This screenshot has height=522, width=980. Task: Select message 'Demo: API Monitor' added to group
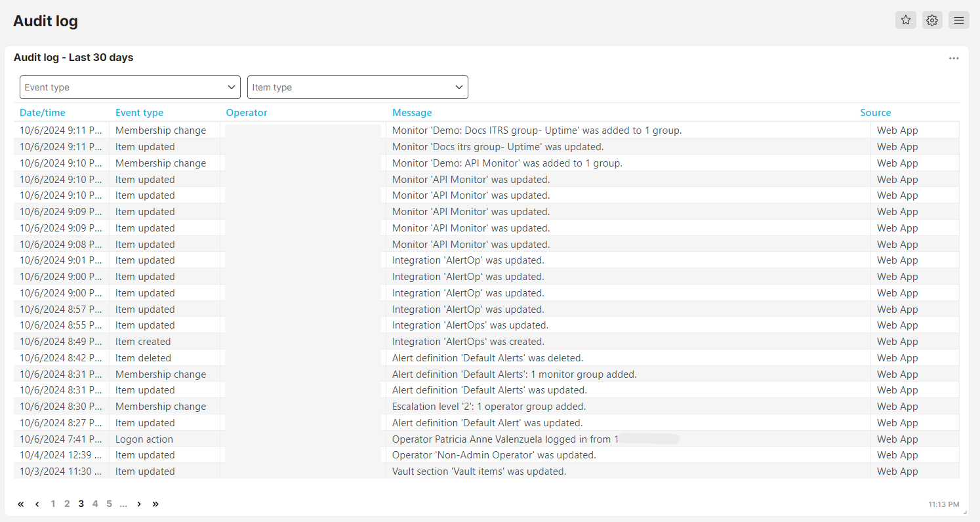(507, 163)
